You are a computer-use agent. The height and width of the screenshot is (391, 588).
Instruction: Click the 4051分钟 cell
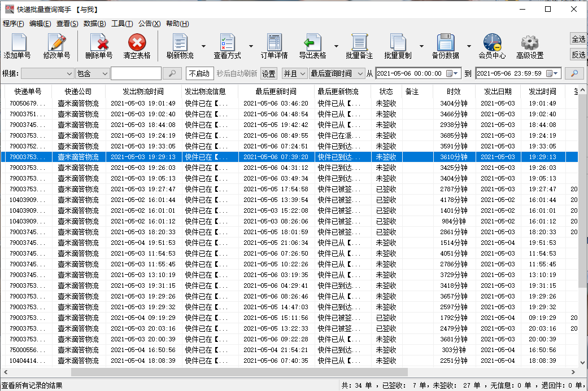(454, 253)
